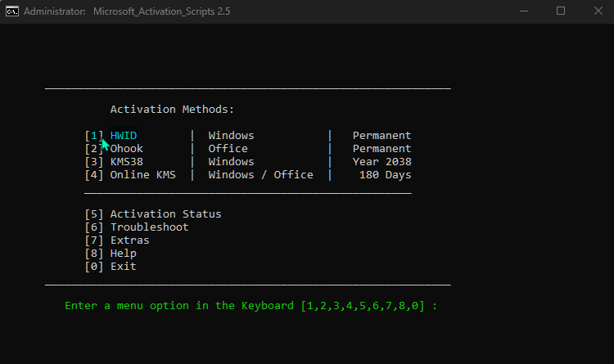
Task: Click 'Windows' in the HWID row
Action: 231,136
